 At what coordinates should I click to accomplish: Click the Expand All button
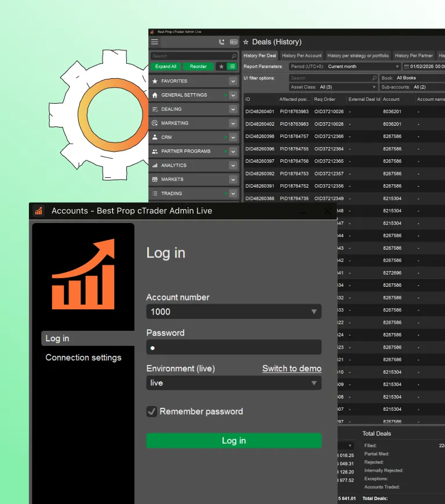pos(166,67)
